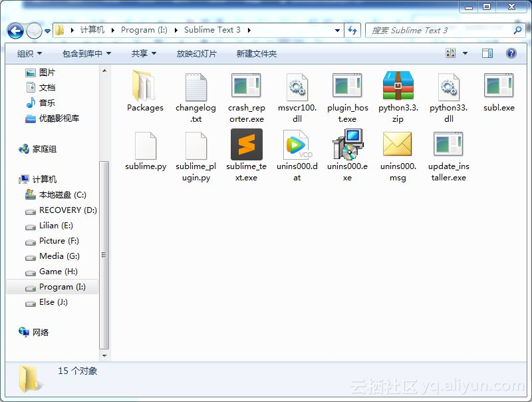Select the python3.3.zip WinRAR archive
532x402 pixels.
click(398, 88)
